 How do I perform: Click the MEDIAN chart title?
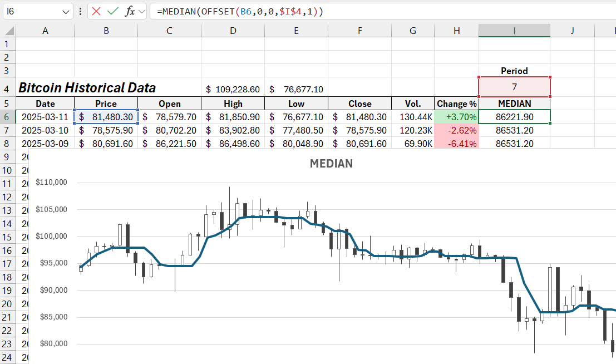click(x=331, y=164)
